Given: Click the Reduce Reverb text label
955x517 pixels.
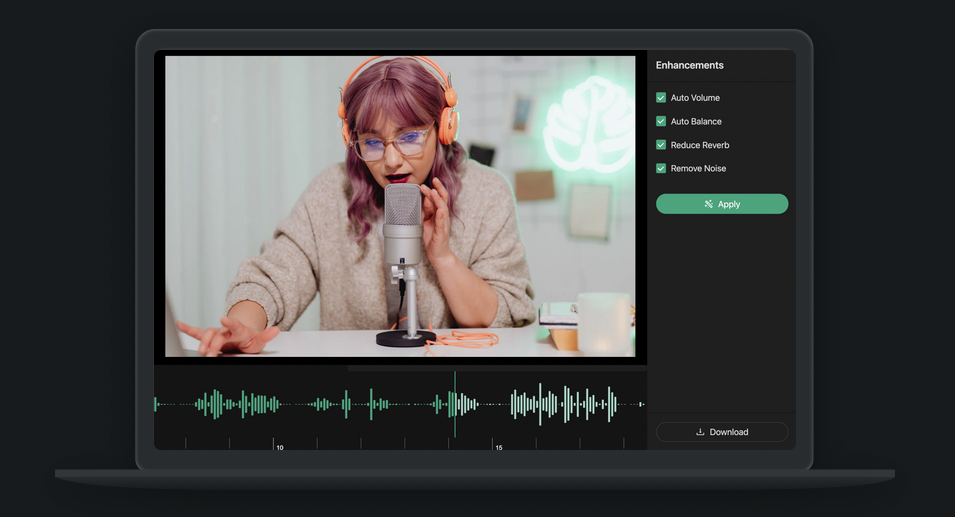Looking at the screenshot, I should [700, 145].
